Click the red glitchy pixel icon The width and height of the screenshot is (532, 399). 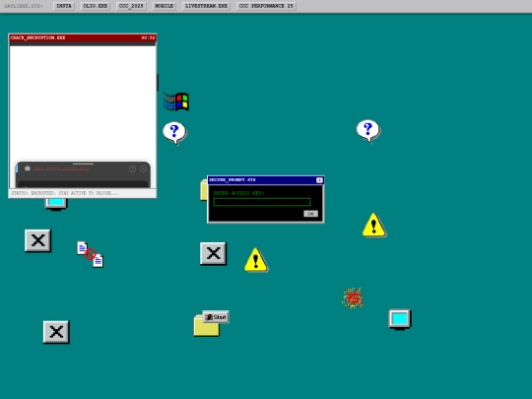(x=353, y=298)
